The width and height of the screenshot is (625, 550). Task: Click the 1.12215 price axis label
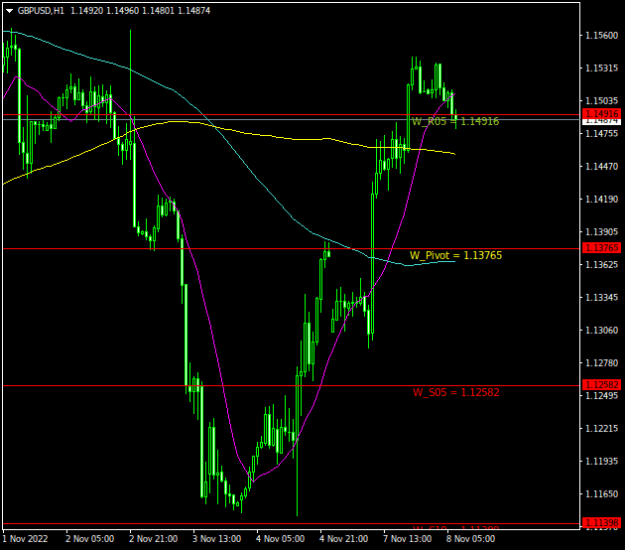tap(601, 428)
